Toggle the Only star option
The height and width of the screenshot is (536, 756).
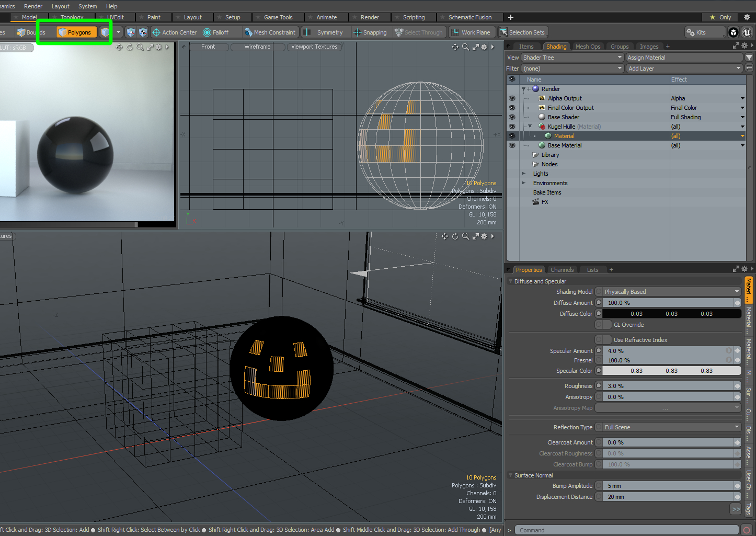click(720, 17)
